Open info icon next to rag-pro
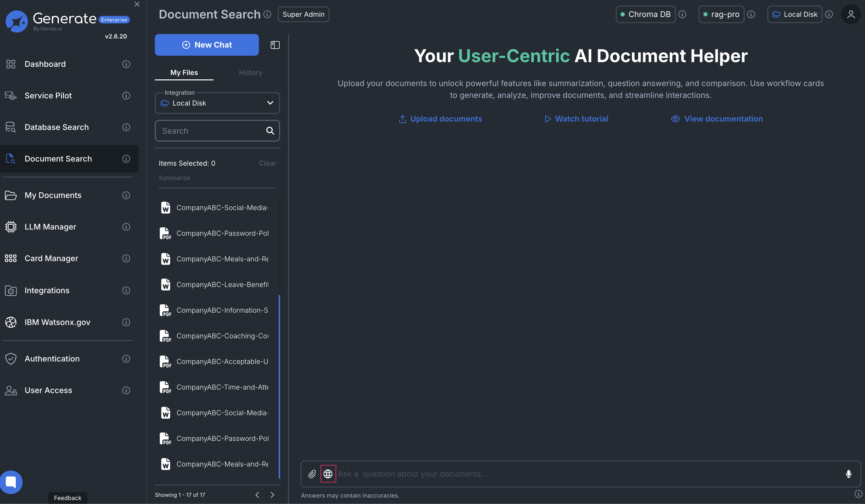The width and height of the screenshot is (865, 504). tap(751, 14)
